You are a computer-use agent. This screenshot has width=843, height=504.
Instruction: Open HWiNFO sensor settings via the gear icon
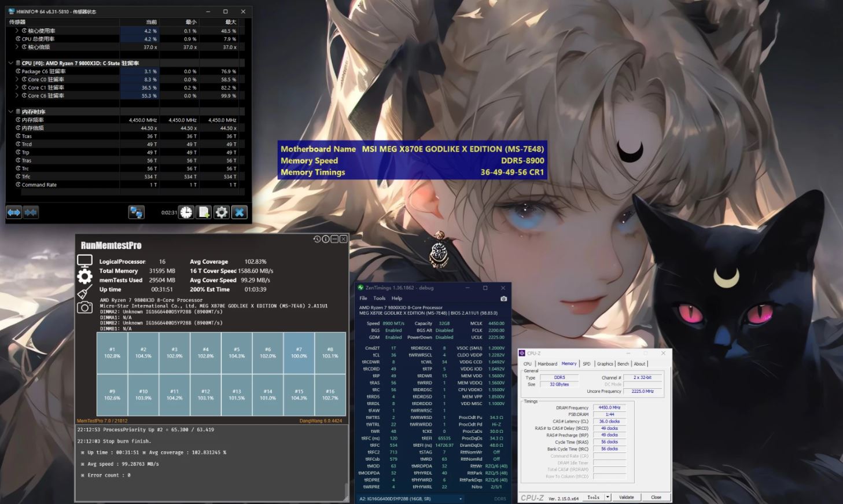[221, 212]
